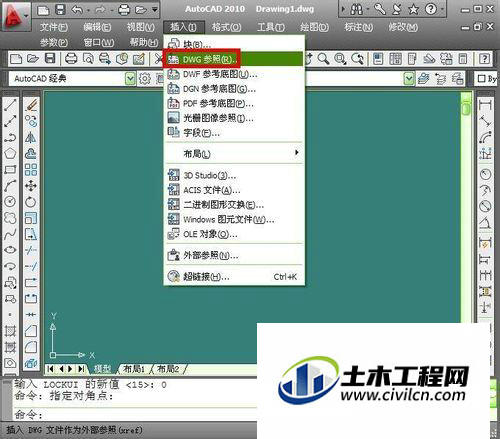
Task: Open the 格式(O) menu
Action: click(226, 27)
